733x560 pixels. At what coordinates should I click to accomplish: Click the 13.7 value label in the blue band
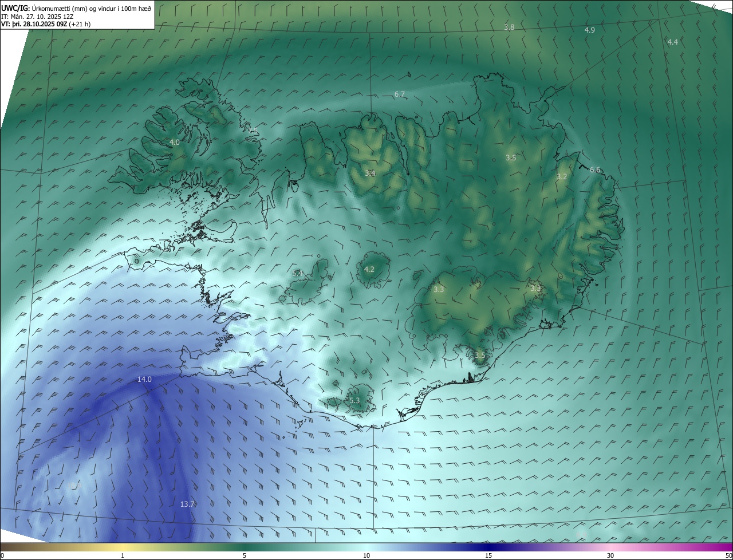tap(187, 504)
